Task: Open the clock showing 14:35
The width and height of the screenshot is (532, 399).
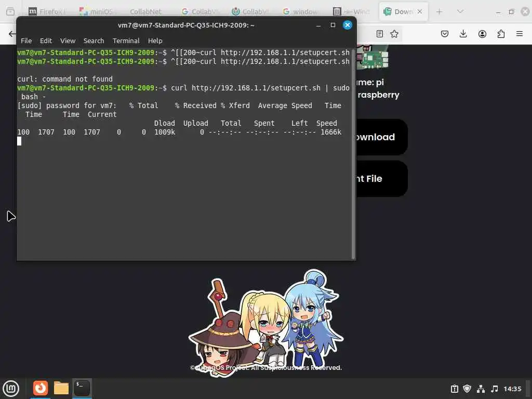Action: click(x=512, y=389)
